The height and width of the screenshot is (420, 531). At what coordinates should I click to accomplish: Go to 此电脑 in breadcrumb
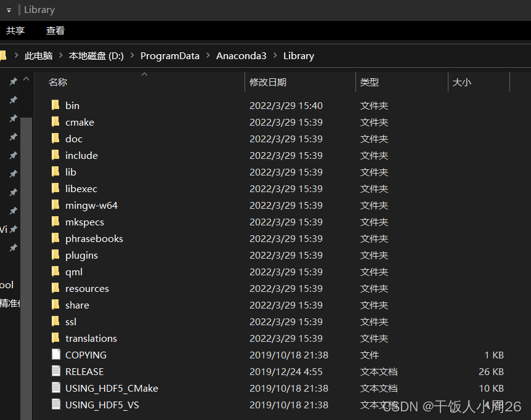tap(39, 56)
